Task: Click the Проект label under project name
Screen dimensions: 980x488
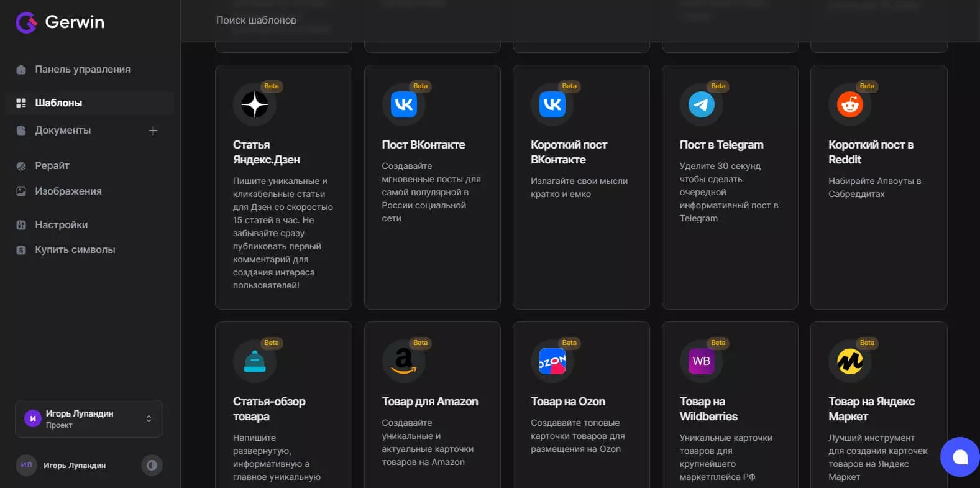Action: pyautogui.click(x=59, y=425)
